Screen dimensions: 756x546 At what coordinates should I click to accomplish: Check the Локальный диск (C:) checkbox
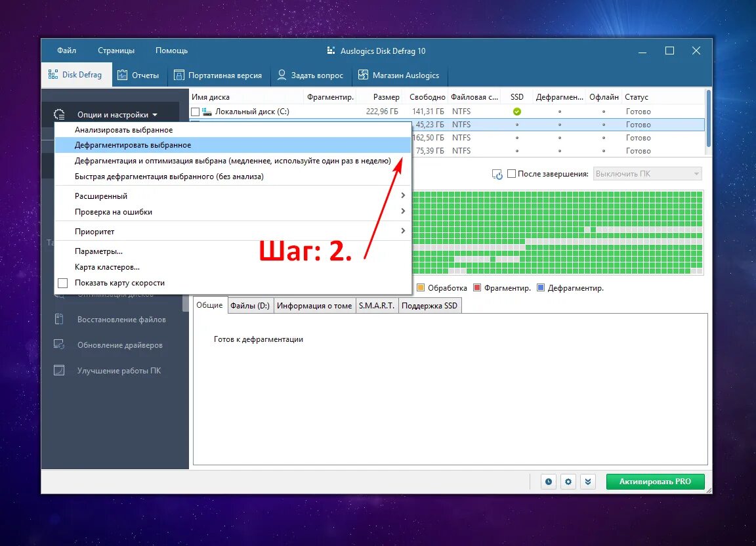[x=196, y=112]
